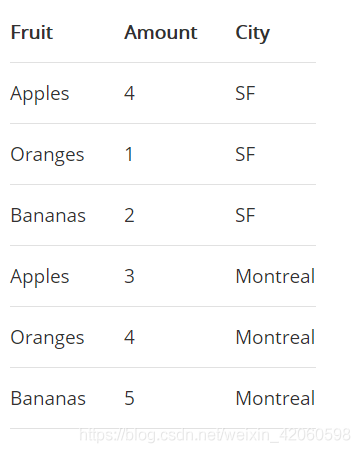Viewport: 360px width, 453px height.
Task: Click the Fruit column header
Action: click(x=32, y=32)
